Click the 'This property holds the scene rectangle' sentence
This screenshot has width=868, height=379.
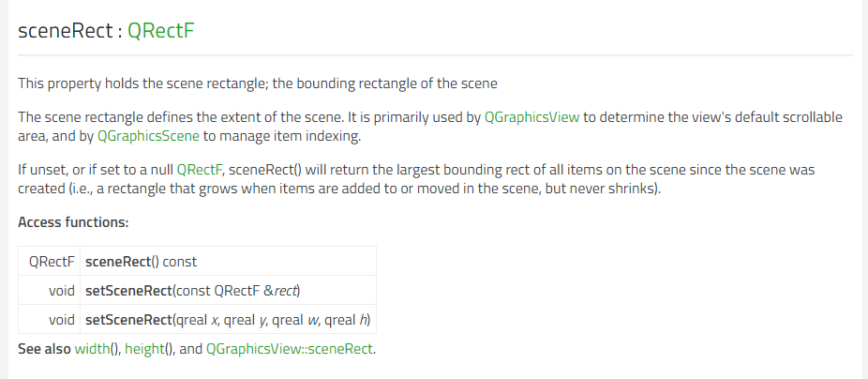pos(258,83)
